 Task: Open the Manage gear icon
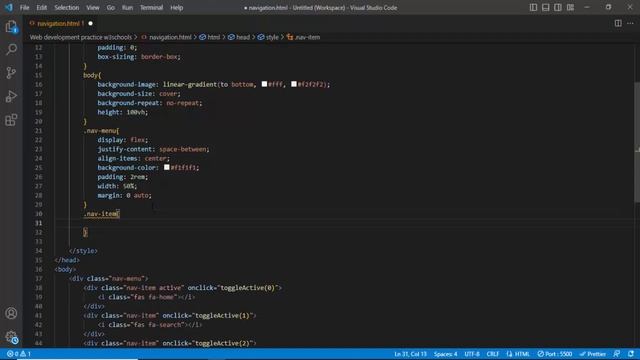[11, 337]
